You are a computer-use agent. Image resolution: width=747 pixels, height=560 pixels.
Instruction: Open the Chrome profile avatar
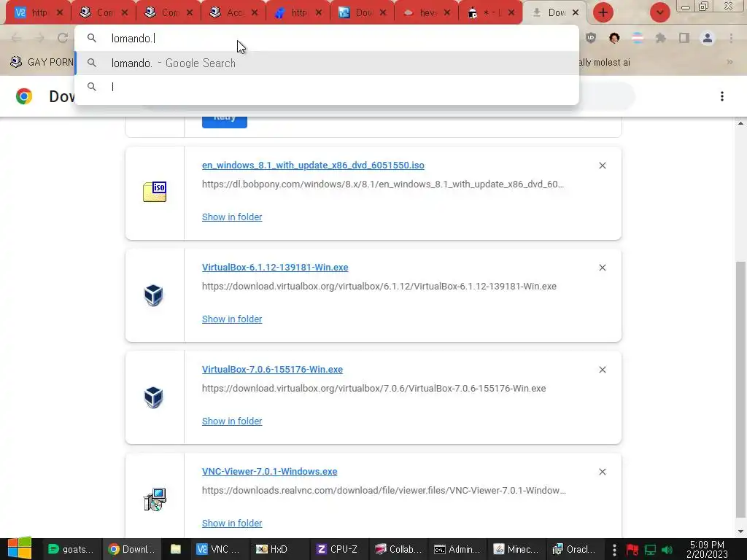708,38
